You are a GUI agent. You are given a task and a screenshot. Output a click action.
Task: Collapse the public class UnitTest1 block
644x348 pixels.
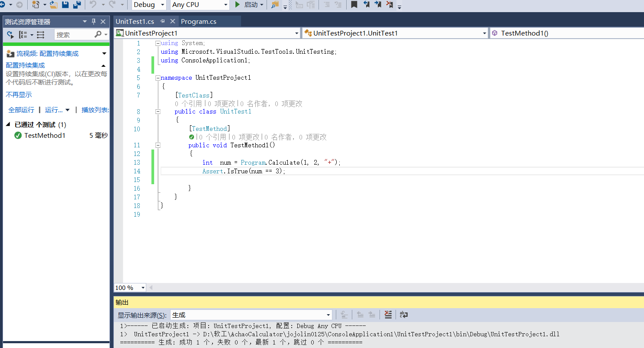point(158,111)
